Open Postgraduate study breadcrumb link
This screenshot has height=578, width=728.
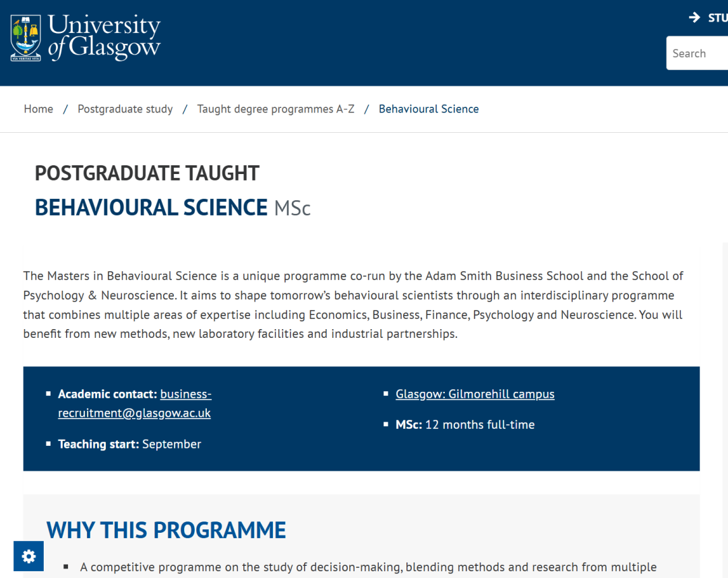125,109
